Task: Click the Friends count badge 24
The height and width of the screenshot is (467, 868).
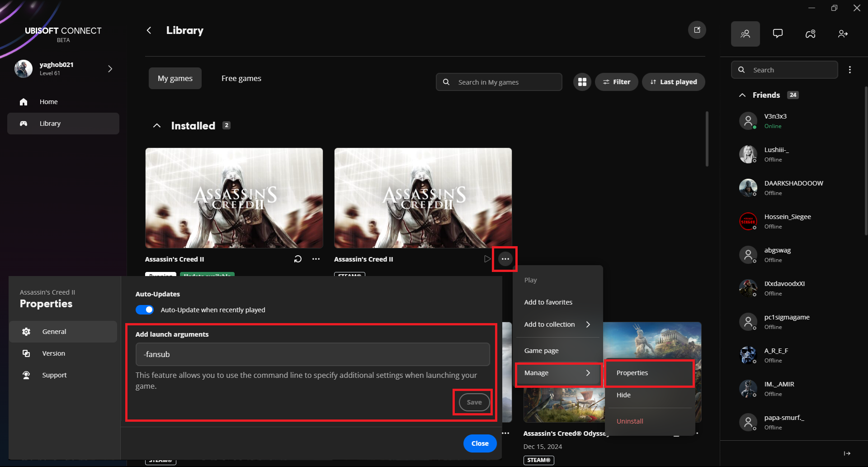Action: pyautogui.click(x=793, y=95)
